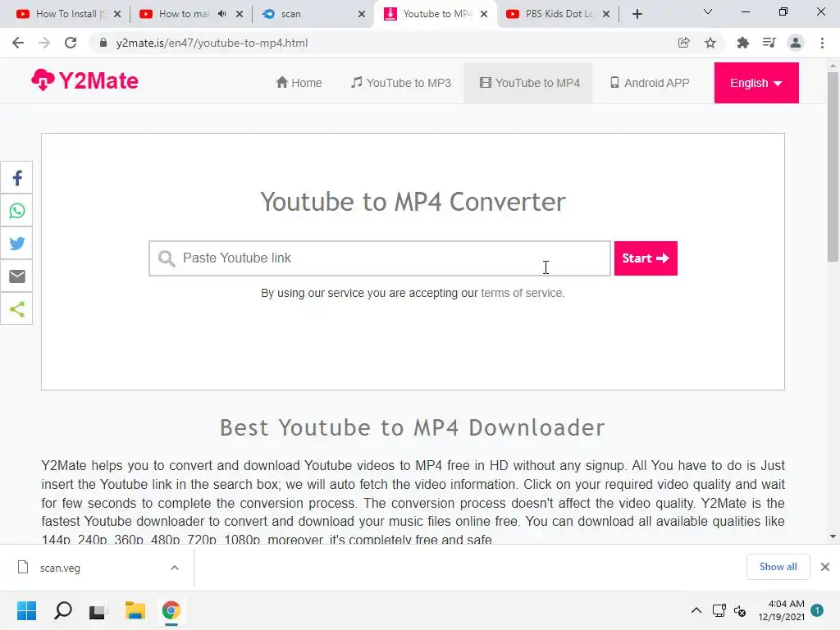
Task: Open network icon in system tray
Action: point(719,610)
